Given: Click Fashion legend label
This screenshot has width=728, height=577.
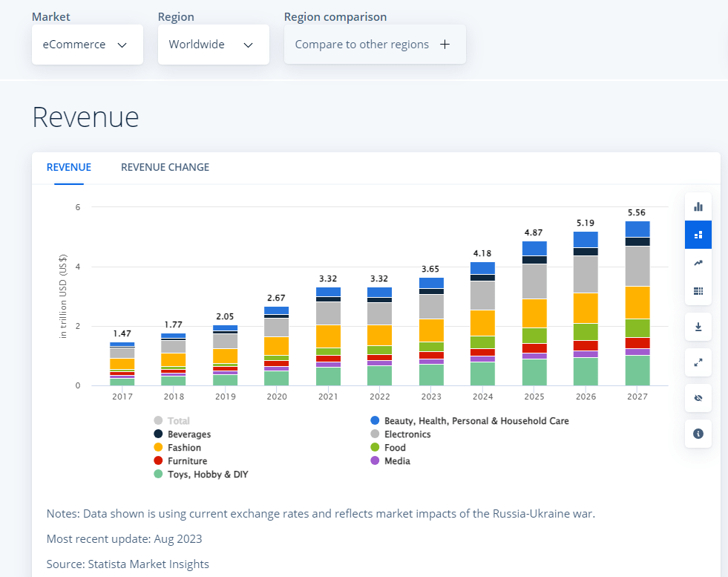Looking at the screenshot, I should point(184,448).
